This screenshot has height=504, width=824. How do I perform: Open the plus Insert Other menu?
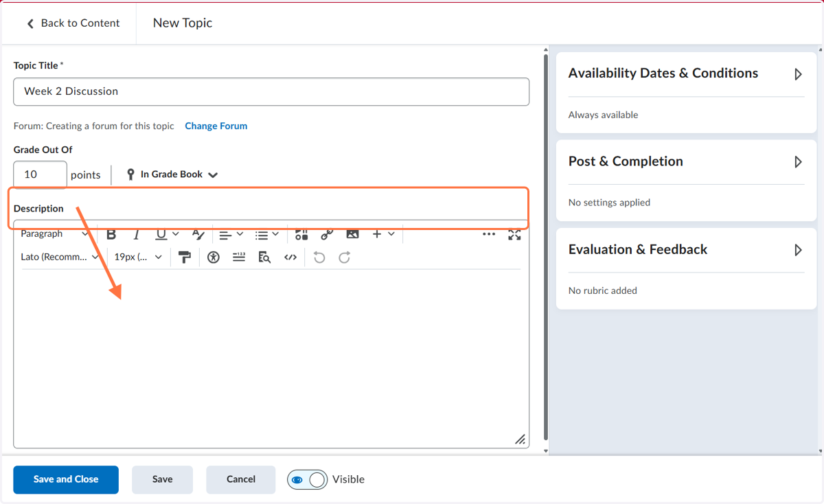(383, 234)
